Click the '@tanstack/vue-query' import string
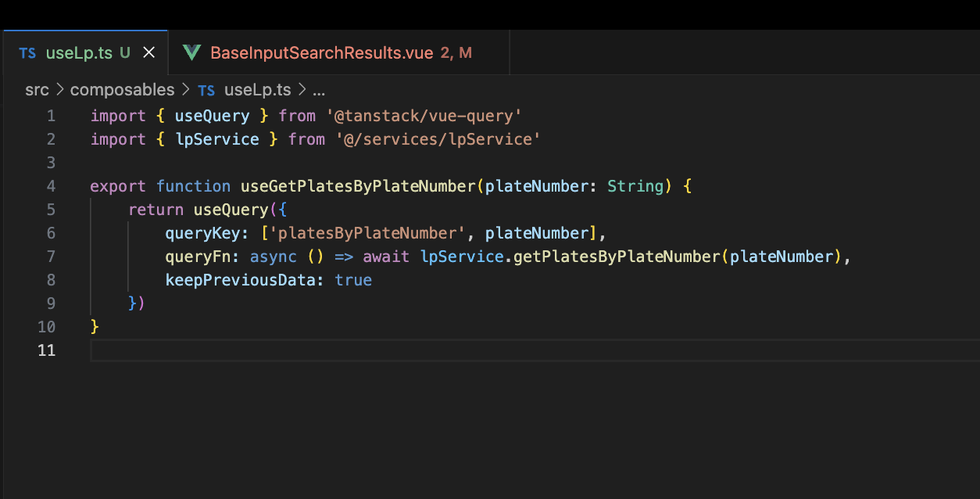980x499 pixels. (424, 116)
